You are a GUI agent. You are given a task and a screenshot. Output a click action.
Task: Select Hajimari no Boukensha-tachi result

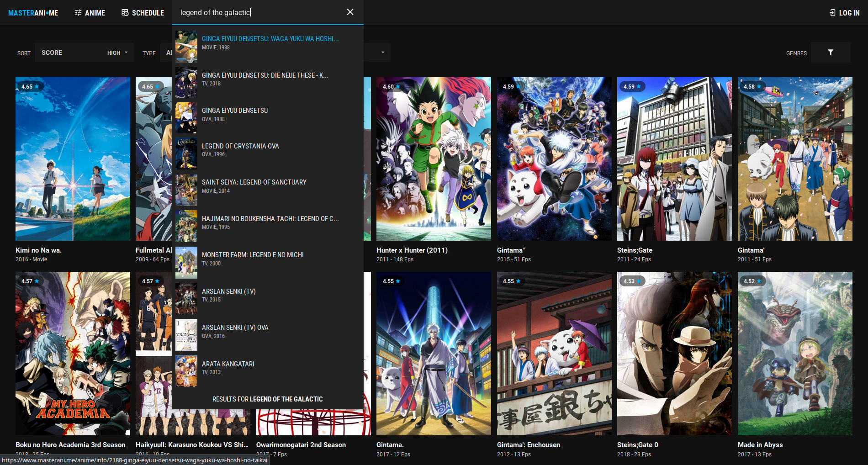[268, 226]
